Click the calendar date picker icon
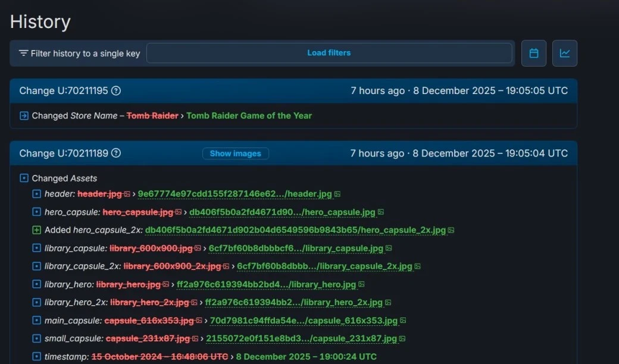619x364 pixels. (534, 54)
